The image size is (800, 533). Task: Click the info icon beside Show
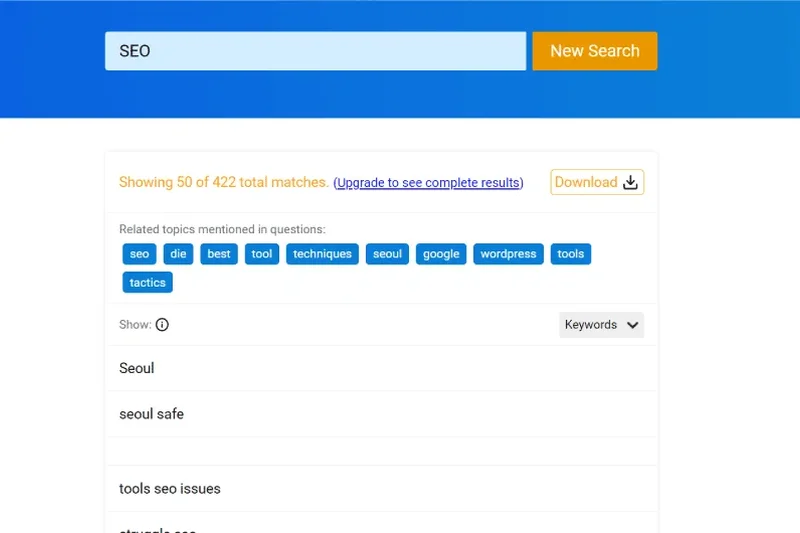pos(162,325)
